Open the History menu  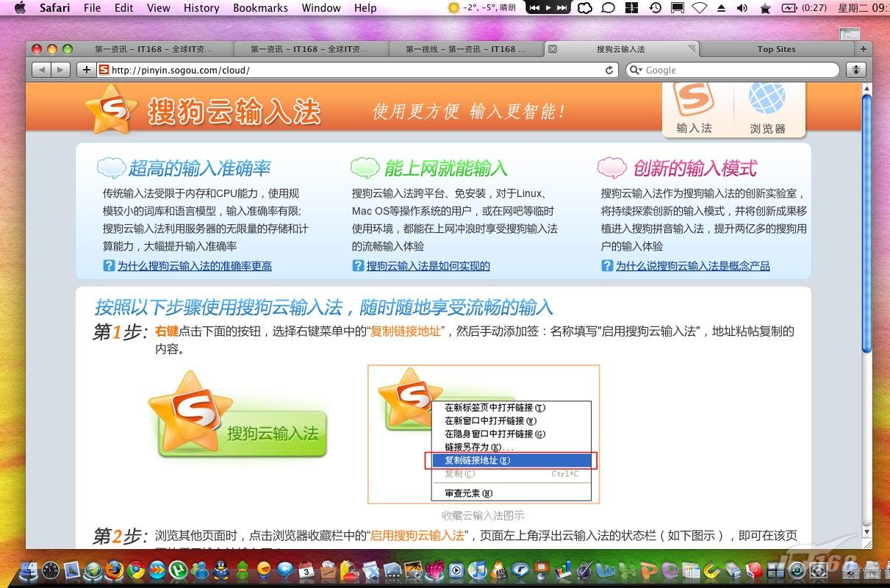tap(201, 8)
